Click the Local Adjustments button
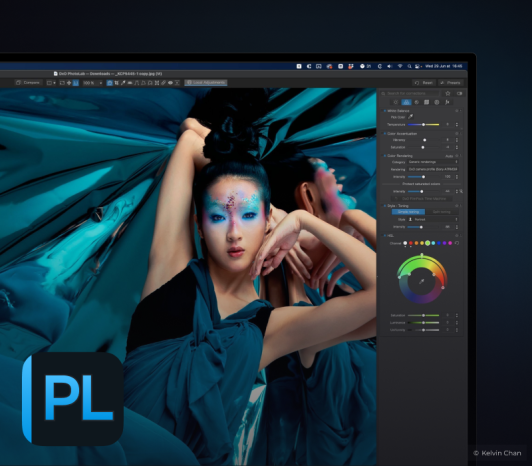The height and width of the screenshot is (466, 532). tap(206, 82)
